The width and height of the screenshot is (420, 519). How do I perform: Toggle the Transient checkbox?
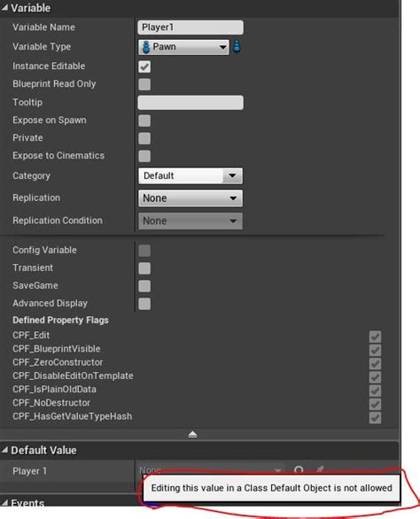[x=144, y=268]
